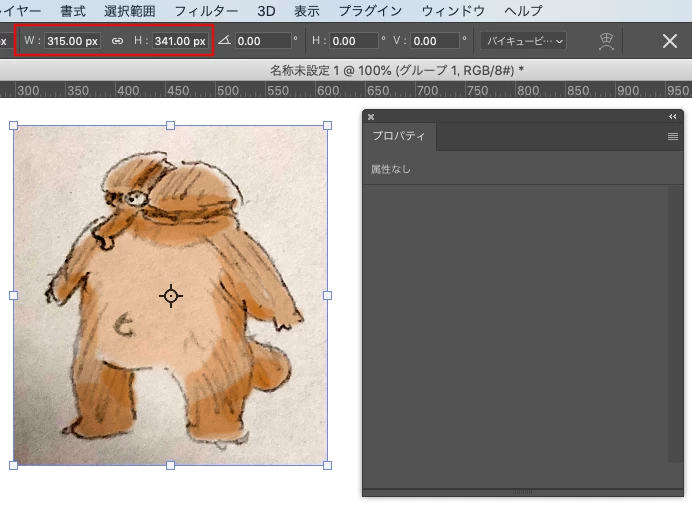Click the bottom-center transform handle
The height and width of the screenshot is (505, 692).
[170, 465]
